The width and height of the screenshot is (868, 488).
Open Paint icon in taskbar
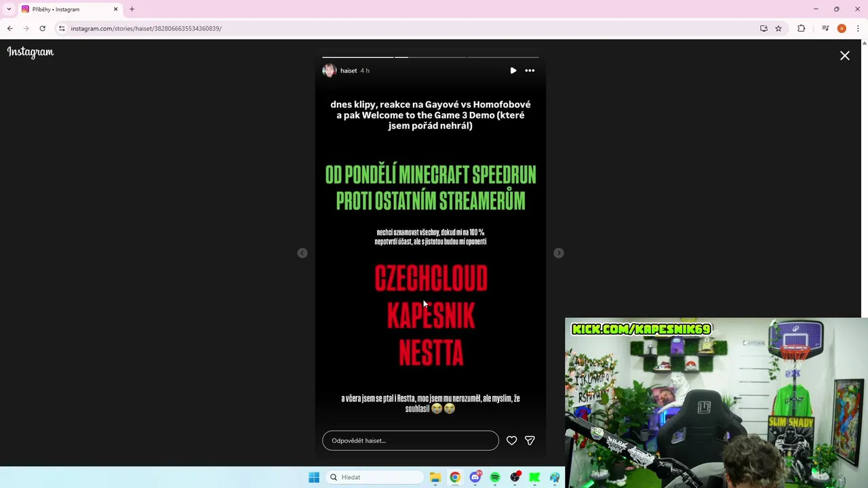[x=555, y=477]
